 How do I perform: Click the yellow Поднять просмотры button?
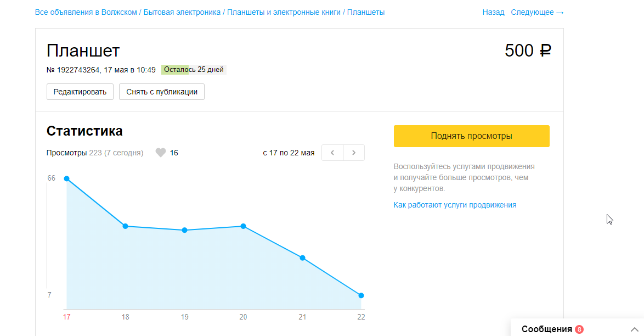(472, 136)
